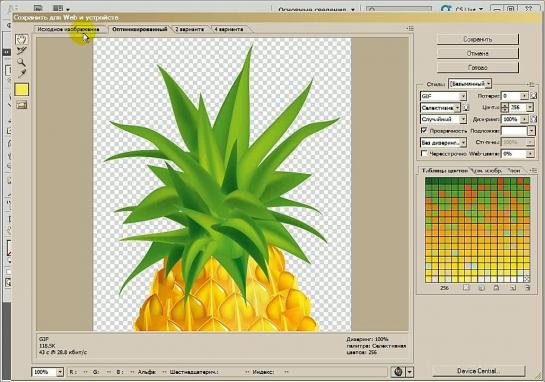Open the GIF file format dropdown
This screenshot has height=382, width=545.
pos(443,96)
